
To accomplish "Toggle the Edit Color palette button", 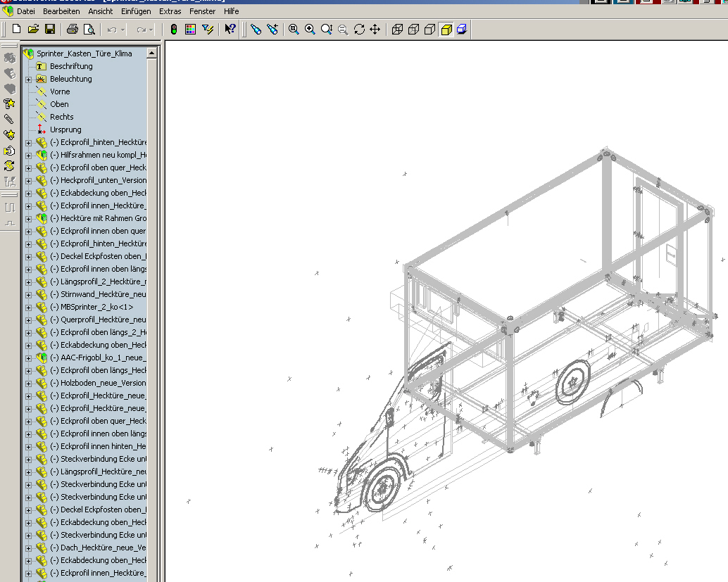I will [x=190, y=29].
